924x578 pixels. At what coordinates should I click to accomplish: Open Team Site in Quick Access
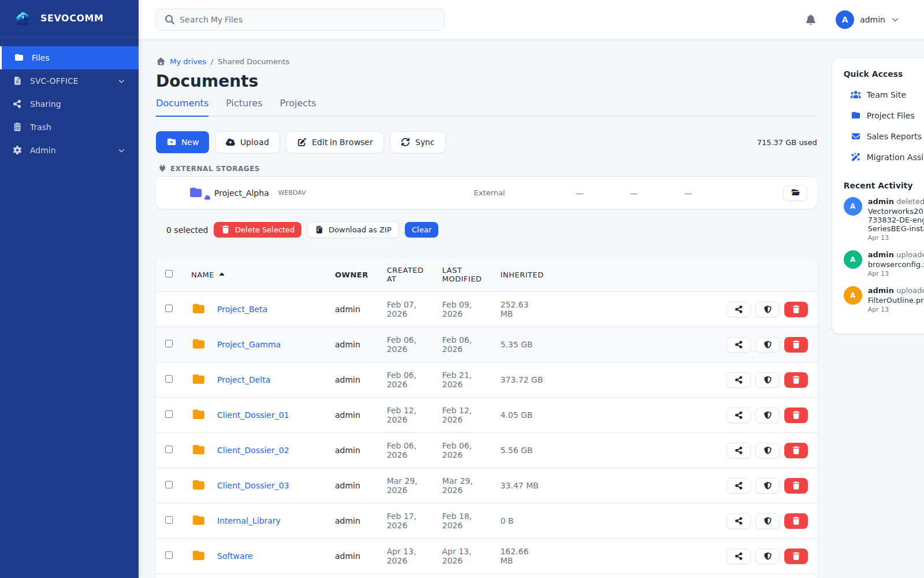coord(886,94)
